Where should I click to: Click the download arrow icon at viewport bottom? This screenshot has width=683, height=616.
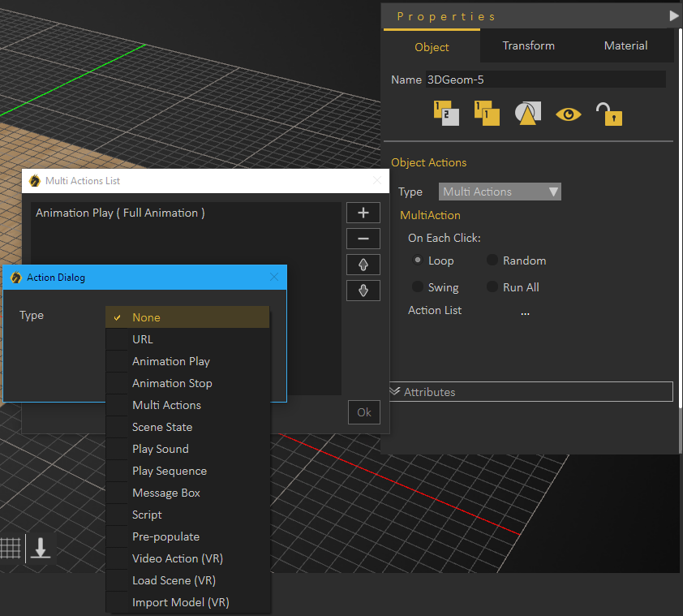coord(41,548)
